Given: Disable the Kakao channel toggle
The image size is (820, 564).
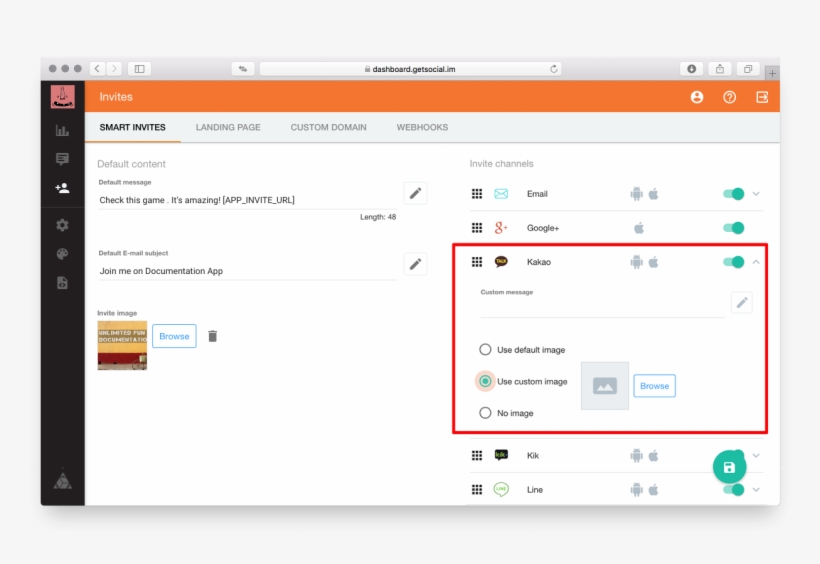Looking at the screenshot, I should pos(734,262).
